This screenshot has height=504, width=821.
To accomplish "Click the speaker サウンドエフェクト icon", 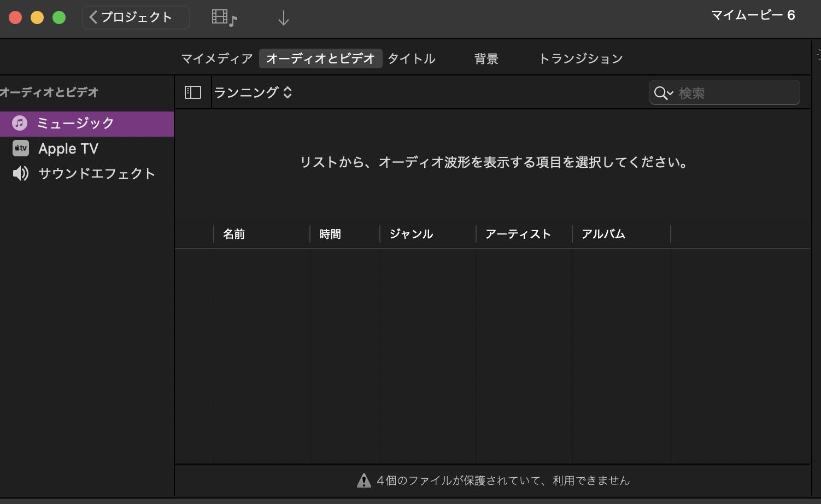I will click(x=21, y=173).
